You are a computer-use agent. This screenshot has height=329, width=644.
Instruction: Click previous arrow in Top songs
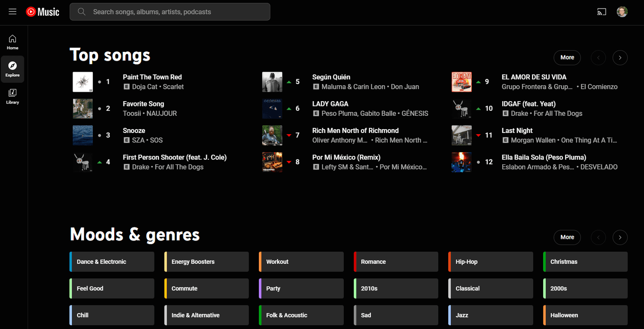pyautogui.click(x=598, y=57)
